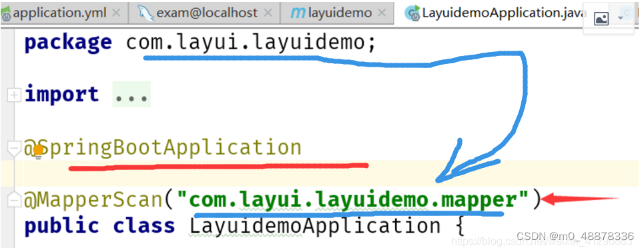The image size is (644, 248).
Task: Click the com.layui.layuidemo package name
Action: pyautogui.click(x=246, y=43)
